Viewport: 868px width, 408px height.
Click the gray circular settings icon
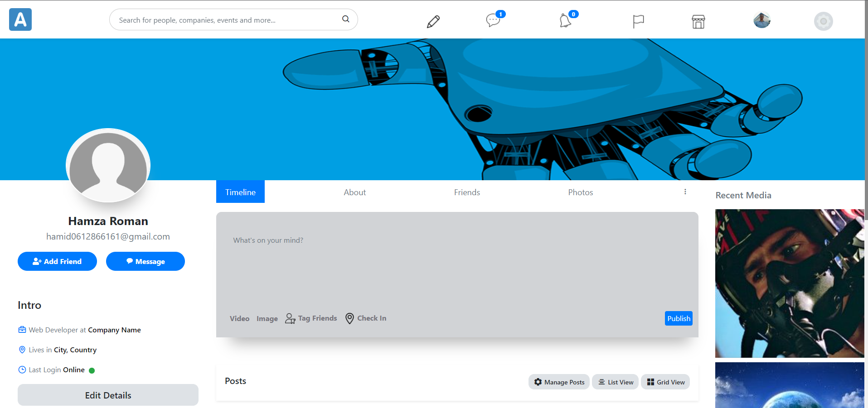point(824,21)
